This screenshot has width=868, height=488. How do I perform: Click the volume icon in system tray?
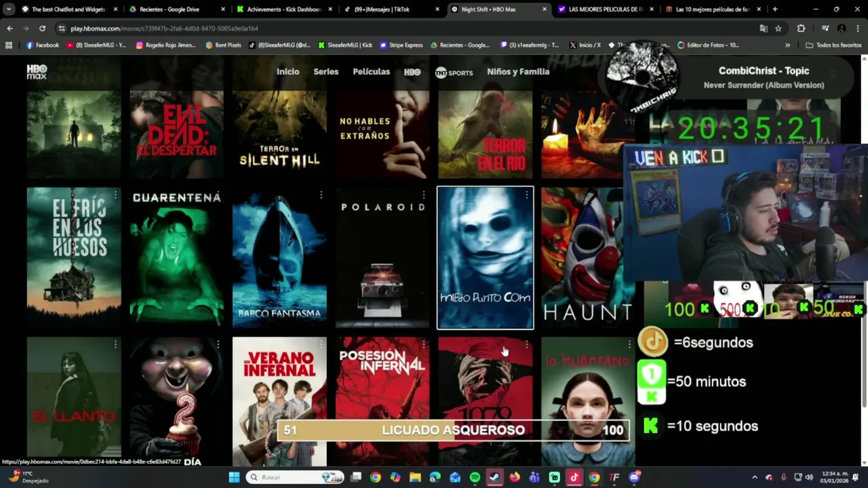point(808,477)
